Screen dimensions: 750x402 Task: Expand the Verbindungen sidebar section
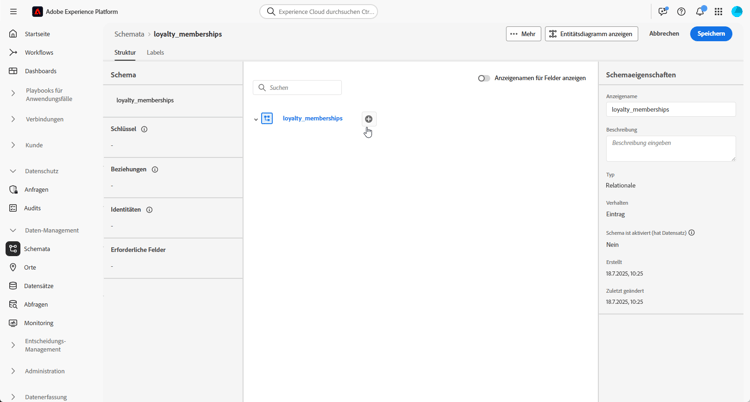coord(13,119)
